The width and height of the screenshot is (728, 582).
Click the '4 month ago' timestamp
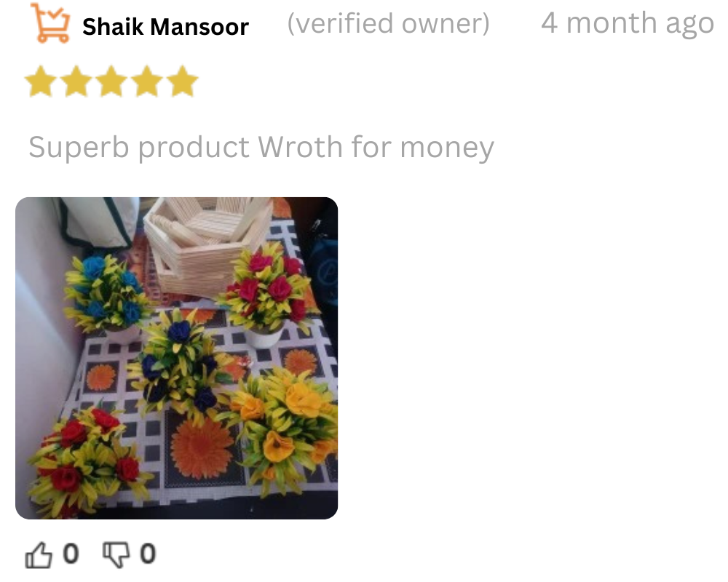click(x=628, y=23)
